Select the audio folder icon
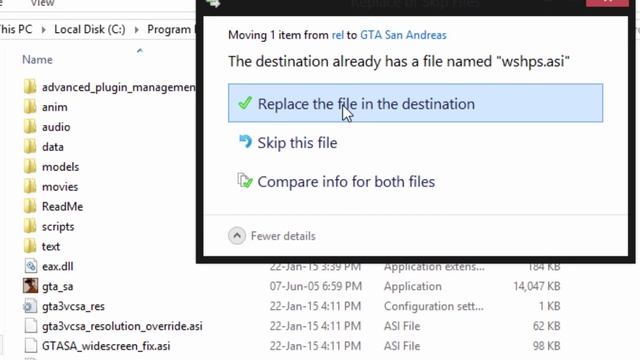This screenshot has width=640, height=360. click(30, 127)
